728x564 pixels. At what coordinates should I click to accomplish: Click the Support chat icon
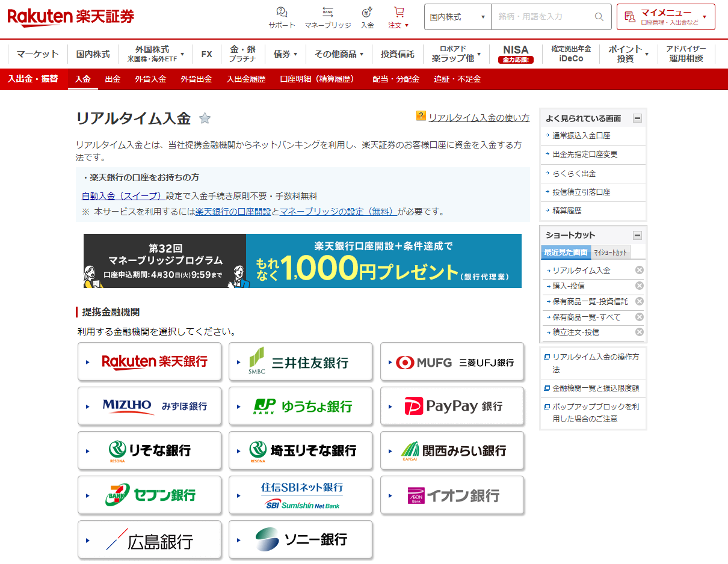click(x=282, y=12)
